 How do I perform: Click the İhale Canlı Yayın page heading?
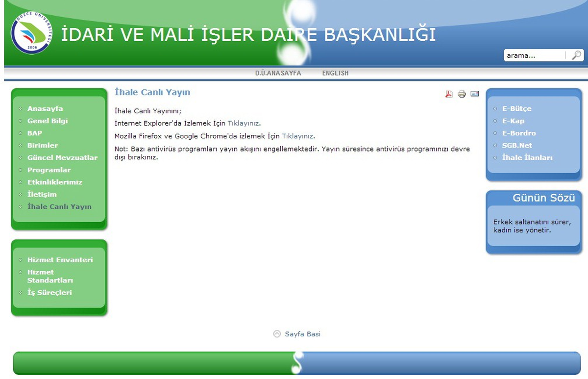[x=152, y=92]
